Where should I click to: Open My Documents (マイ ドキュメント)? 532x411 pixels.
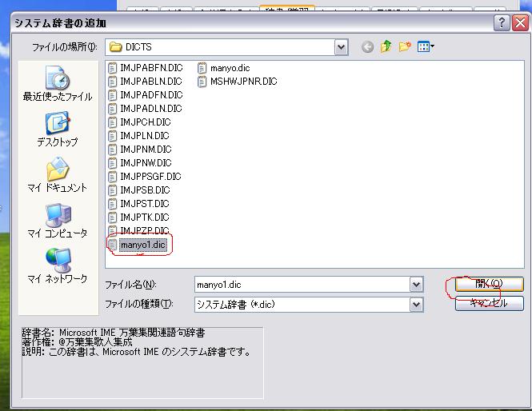(x=57, y=176)
